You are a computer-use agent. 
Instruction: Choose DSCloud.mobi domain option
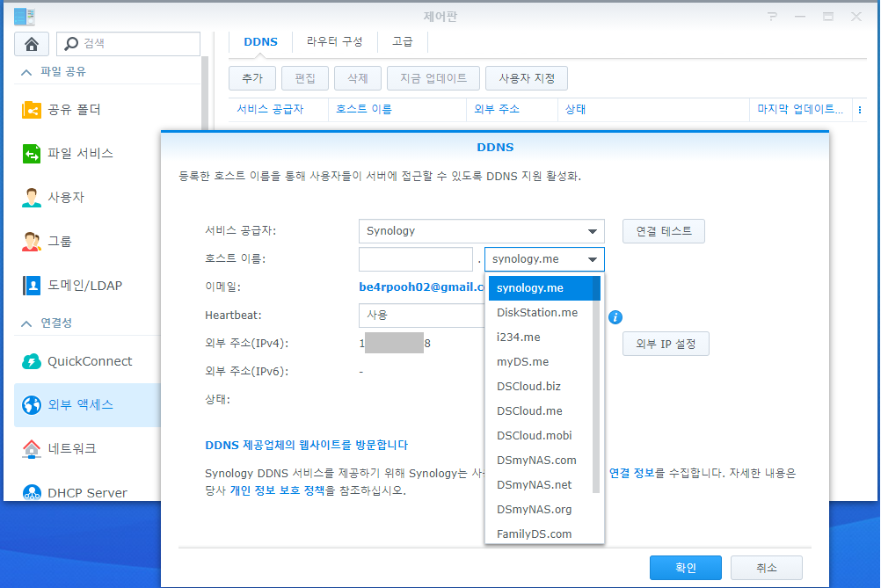coord(535,435)
